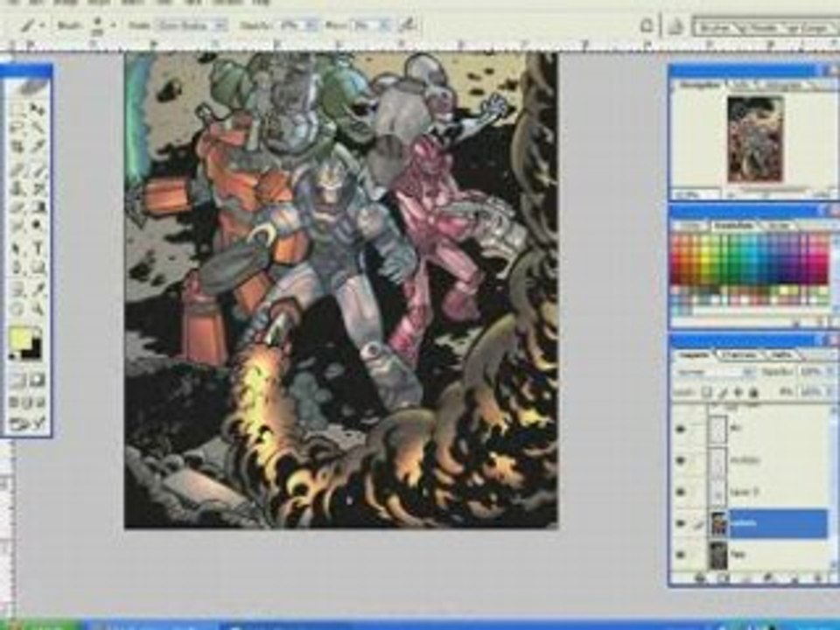Select the Rectangular Marquee tool
The height and width of the screenshot is (630, 840).
click(17, 110)
